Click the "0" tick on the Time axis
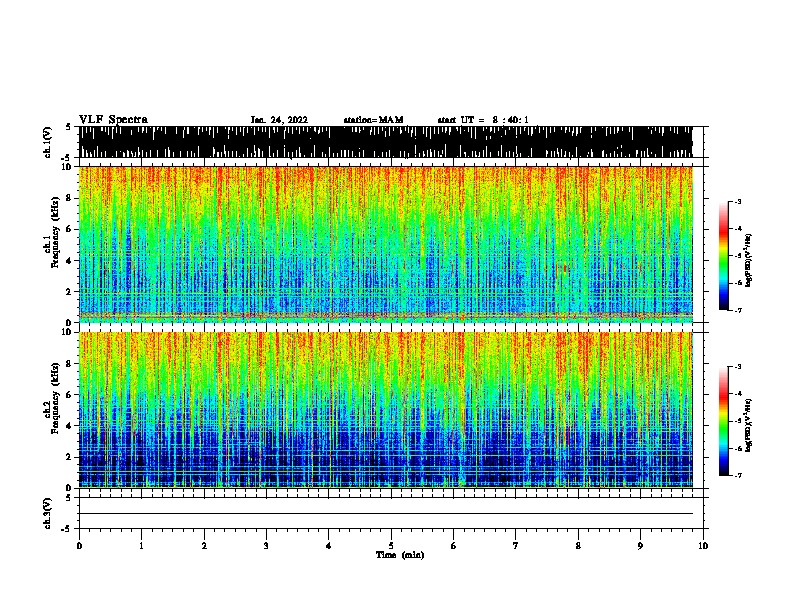 79,546
